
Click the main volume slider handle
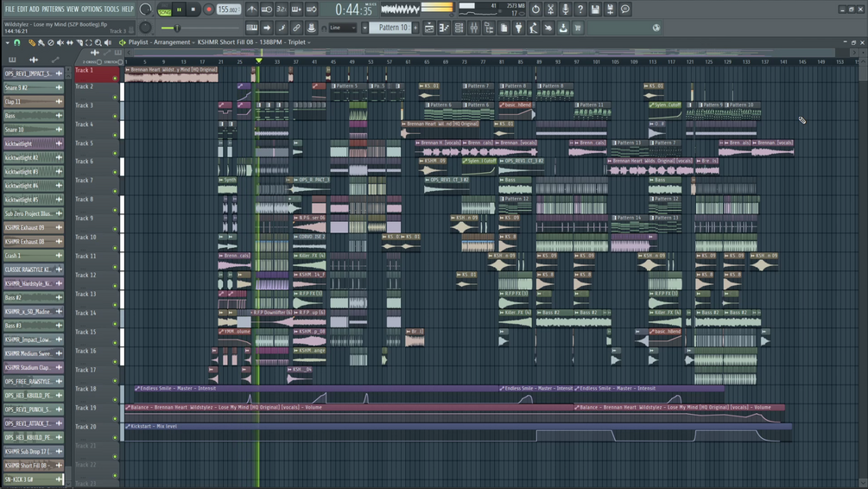177,28
